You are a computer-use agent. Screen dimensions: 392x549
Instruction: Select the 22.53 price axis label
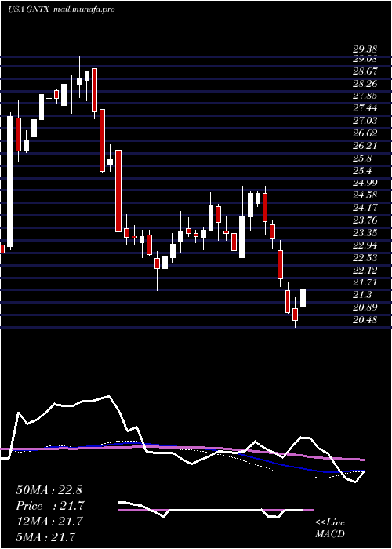pyautogui.click(x=365, y=257)
